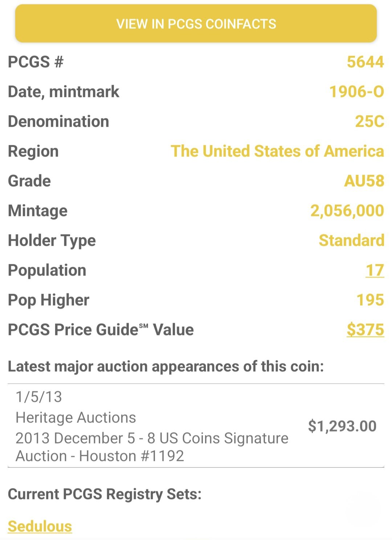Select the PCGS number 5644 value
Viewport: 392px width, 540px height.
click(365, 62)
